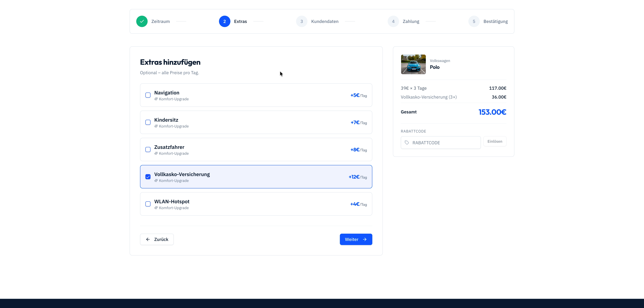Open the Zahlung step label
The height and width of the screenshot is (308, 644).
[411, 22]
